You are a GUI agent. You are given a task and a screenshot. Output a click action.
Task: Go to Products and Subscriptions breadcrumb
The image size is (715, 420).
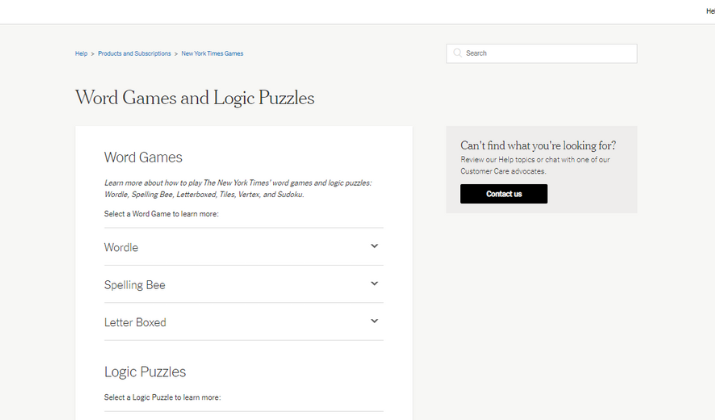click(x=134, y=53)
